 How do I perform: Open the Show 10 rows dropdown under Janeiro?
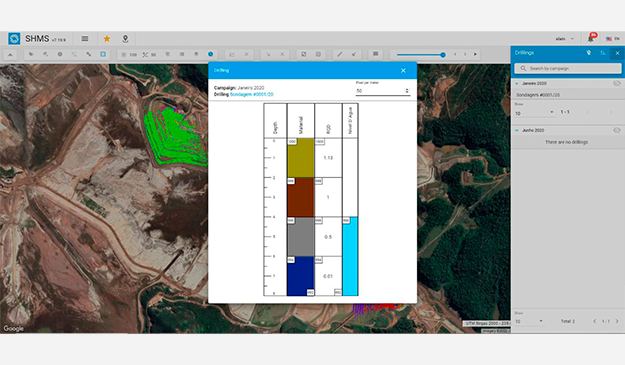pos(534,113)
